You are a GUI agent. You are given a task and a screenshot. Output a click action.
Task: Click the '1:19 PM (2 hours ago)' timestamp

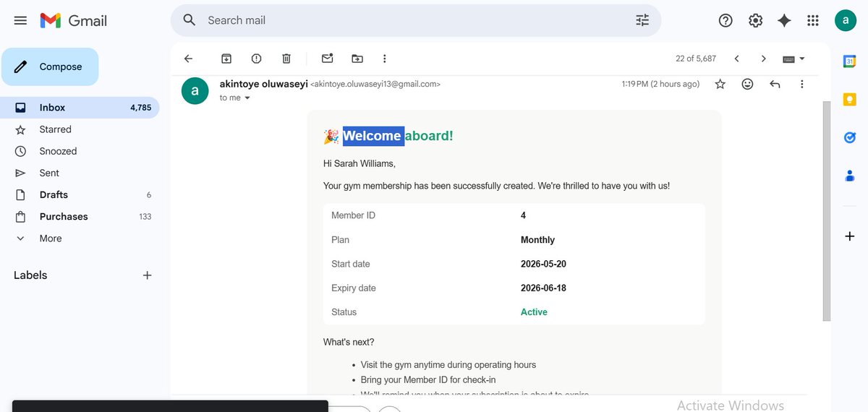pos(660,84)
